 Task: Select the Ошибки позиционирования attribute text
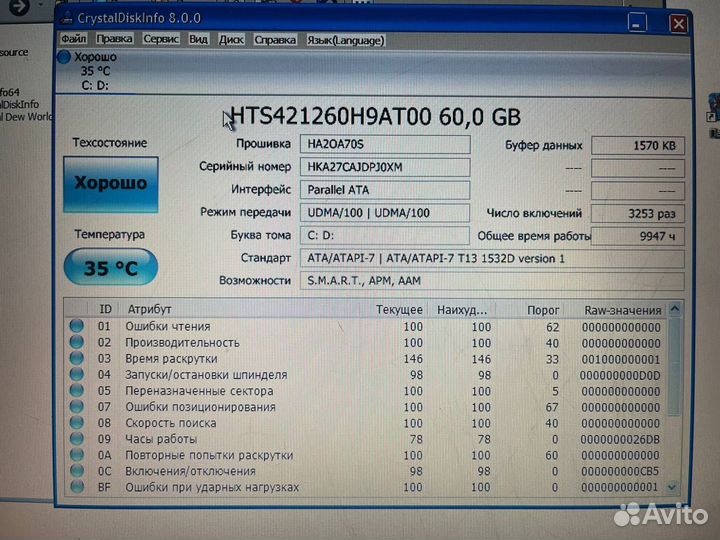click(200, 407)
